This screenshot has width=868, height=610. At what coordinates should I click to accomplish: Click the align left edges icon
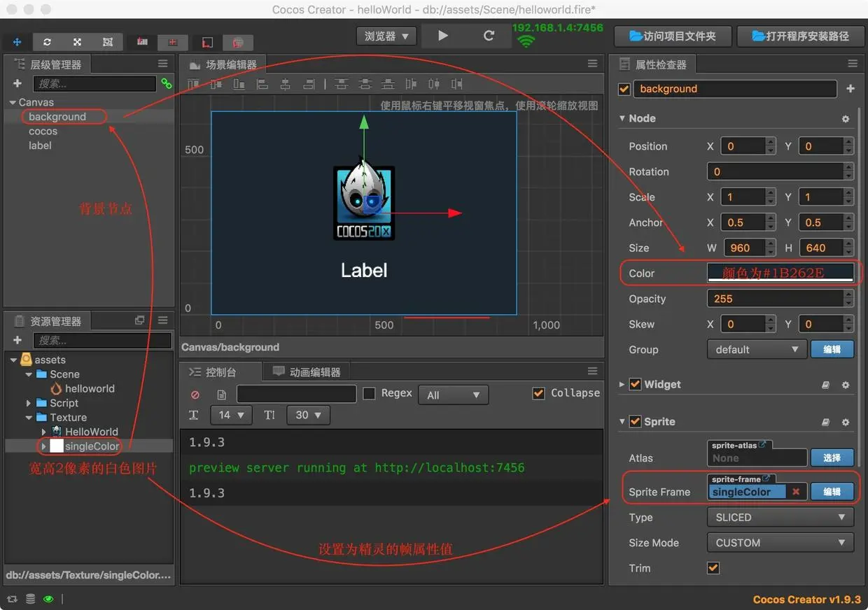click(262, 84)
